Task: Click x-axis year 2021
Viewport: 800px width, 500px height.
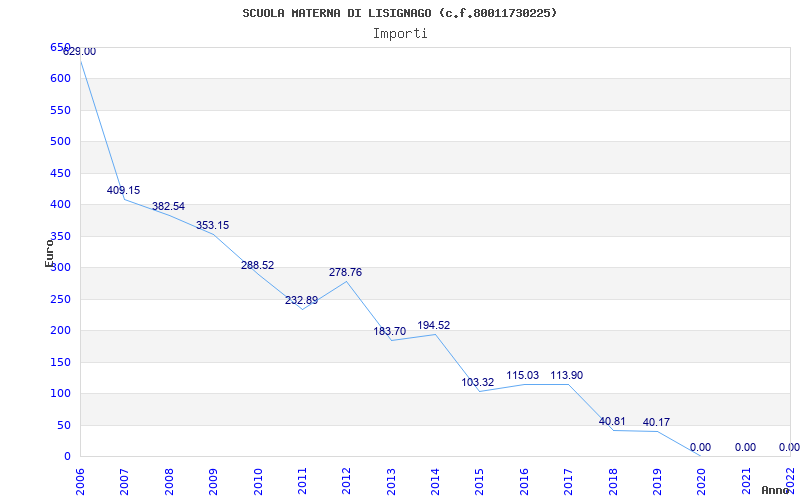Action: click(746, 482)
